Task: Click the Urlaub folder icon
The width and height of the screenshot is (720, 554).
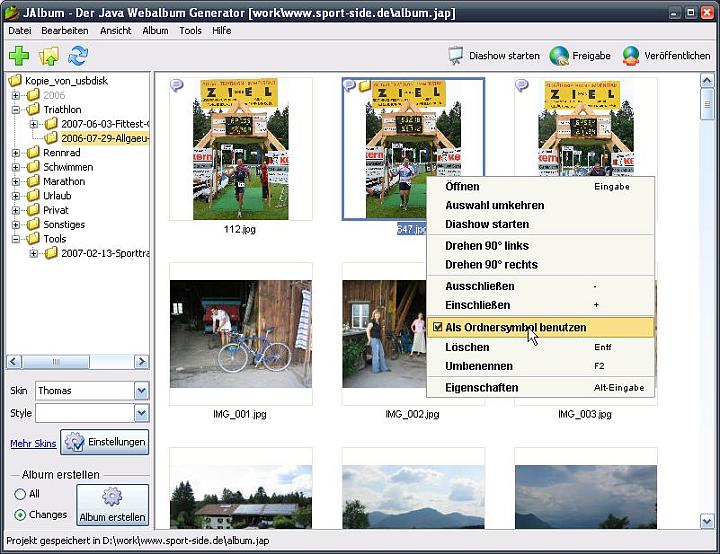Action: click(x=33, y=196)
